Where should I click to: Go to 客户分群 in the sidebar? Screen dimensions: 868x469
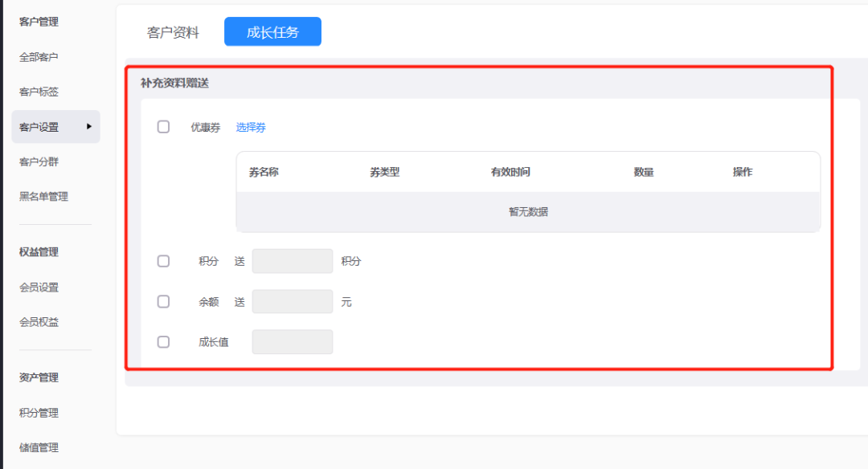pyautogui.click(x=39, y=161)
